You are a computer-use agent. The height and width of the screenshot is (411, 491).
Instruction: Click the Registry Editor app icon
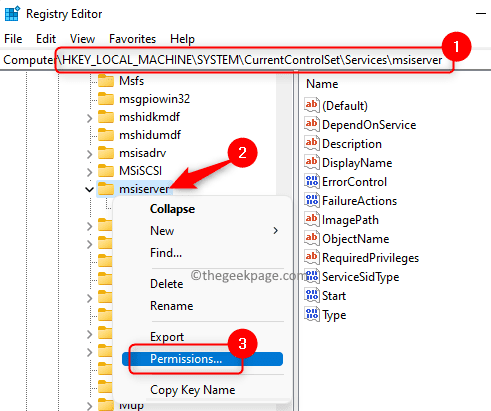12,14
